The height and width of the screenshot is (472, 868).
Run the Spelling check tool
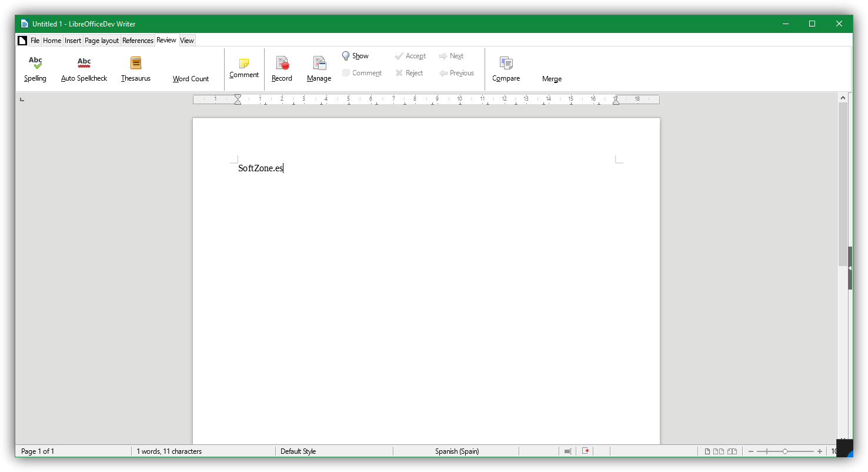(35, 69)
